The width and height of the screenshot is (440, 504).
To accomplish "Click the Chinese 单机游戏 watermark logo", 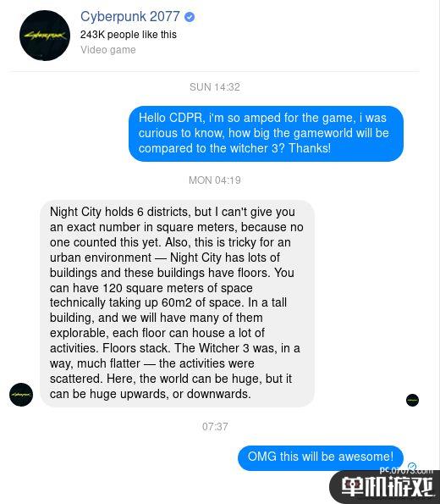I will point(387,487).
